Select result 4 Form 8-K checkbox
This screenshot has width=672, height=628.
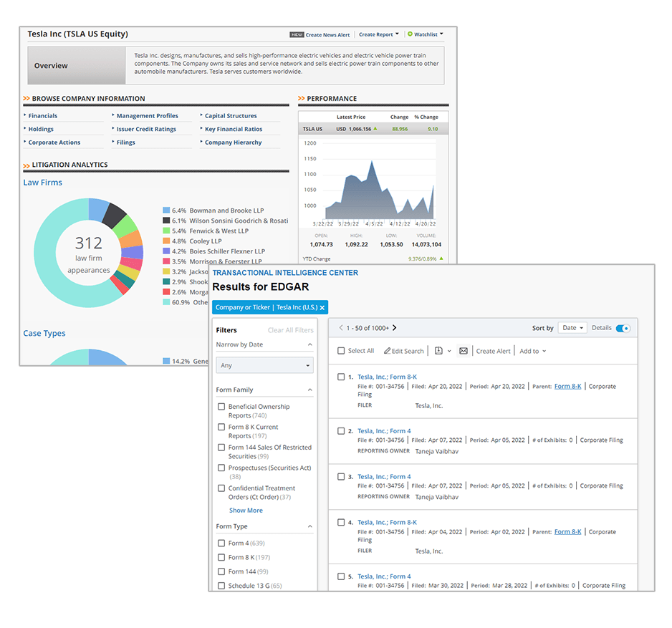pyautogui.click(x=341, y=523)
